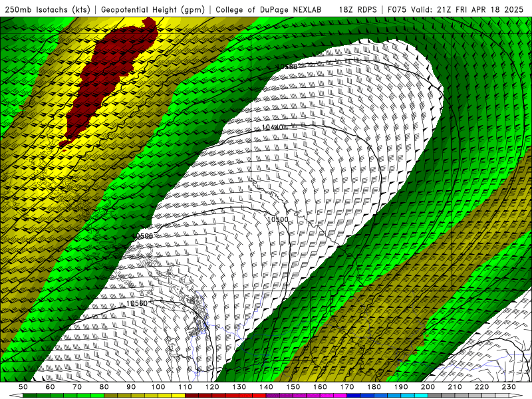This screenshot has width=532, height=399.
Task: Click the 90 knots legend label
Action: (x=131, y=387)
